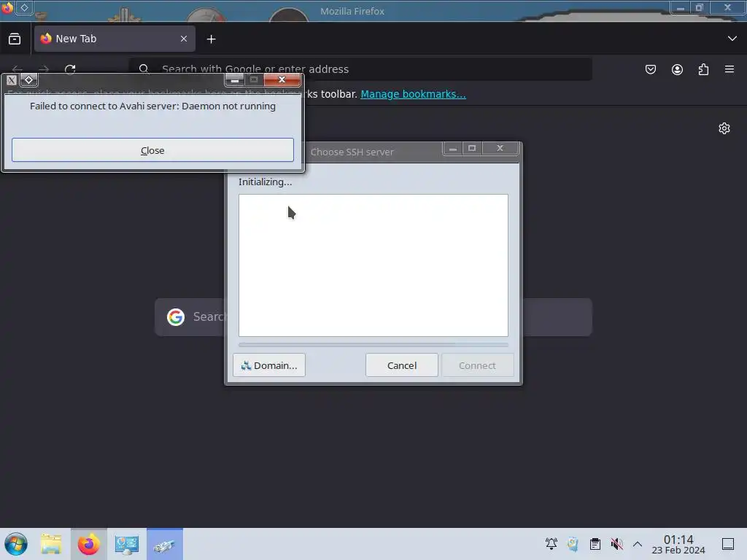The image size is (747, 560).
Task: Minimize the Avahi error window
Action: 234,79
